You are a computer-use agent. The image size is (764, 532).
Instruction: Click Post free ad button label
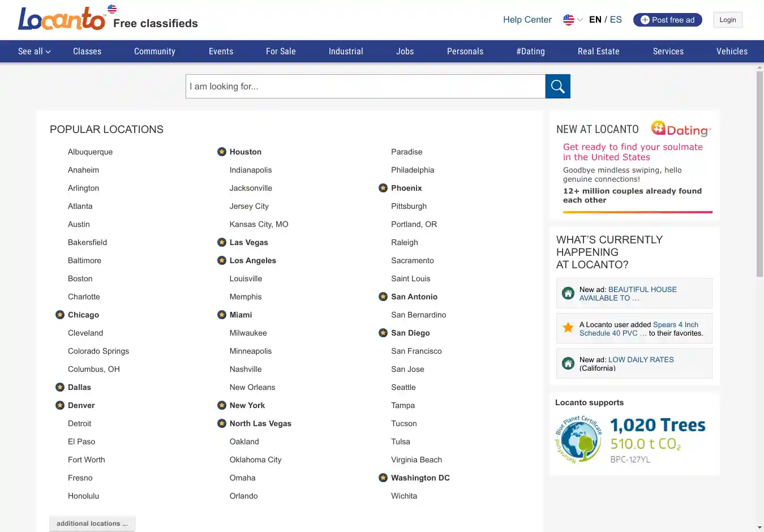point(673,20)
